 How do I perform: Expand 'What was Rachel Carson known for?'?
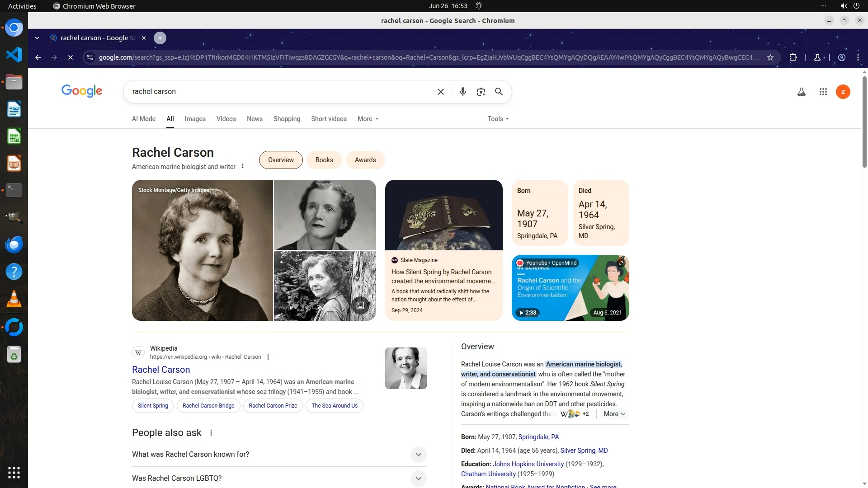pyautogui.click(x=418, y=455)
